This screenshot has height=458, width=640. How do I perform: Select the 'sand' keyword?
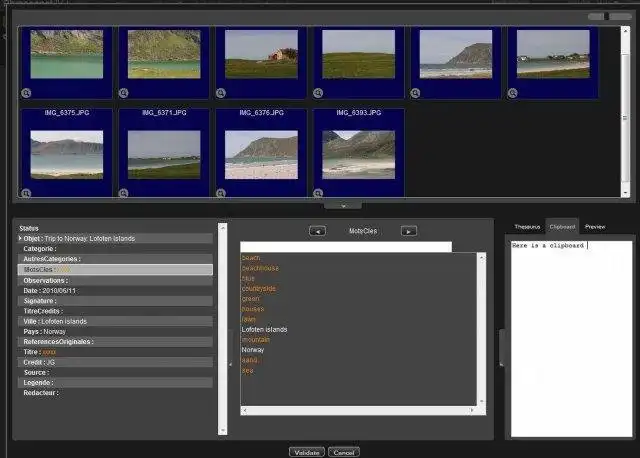pyautogui.click(x=249, y=360)
